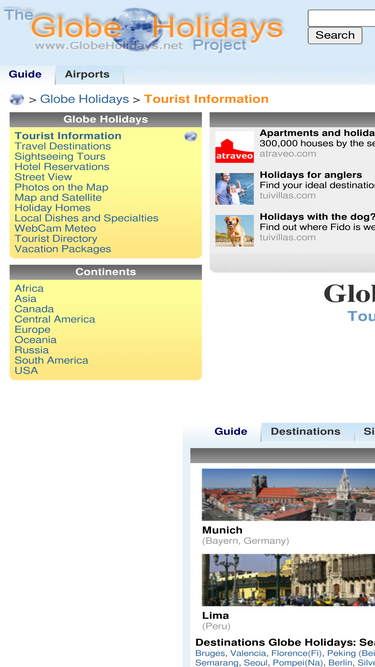Open the Sightseeing Tours link
Image resolution: width=375 pixels, height=667 pixels.
tap(60, 157)
